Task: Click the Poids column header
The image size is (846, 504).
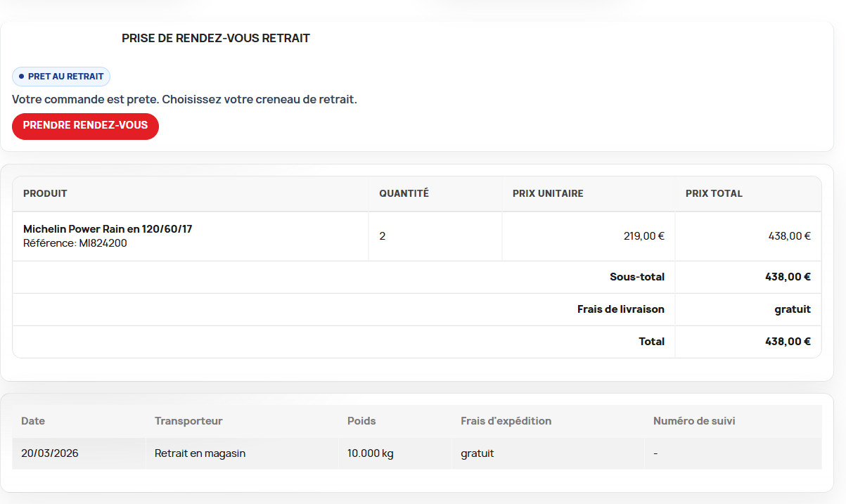Action: click(361, 421)
